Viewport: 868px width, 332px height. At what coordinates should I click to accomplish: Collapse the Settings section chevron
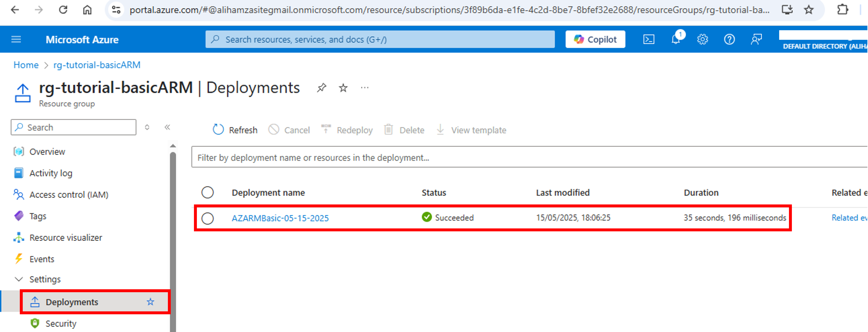click(x=19, y=279)
